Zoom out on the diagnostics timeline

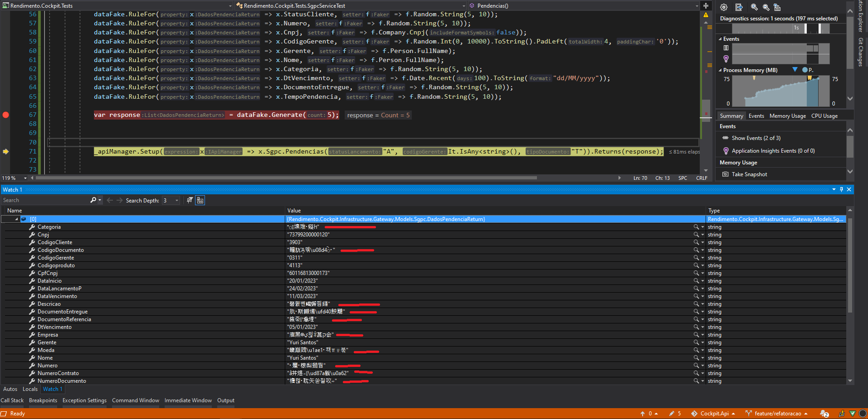tap(766, 7)
